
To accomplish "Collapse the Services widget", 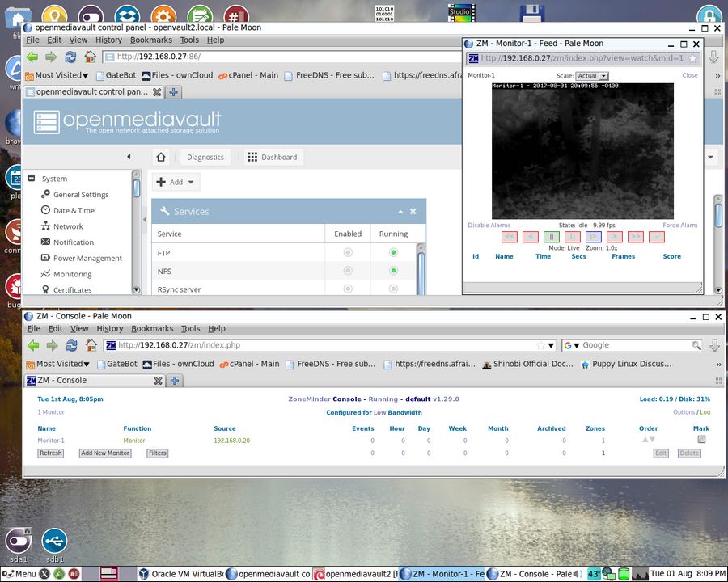I will 400,212.
